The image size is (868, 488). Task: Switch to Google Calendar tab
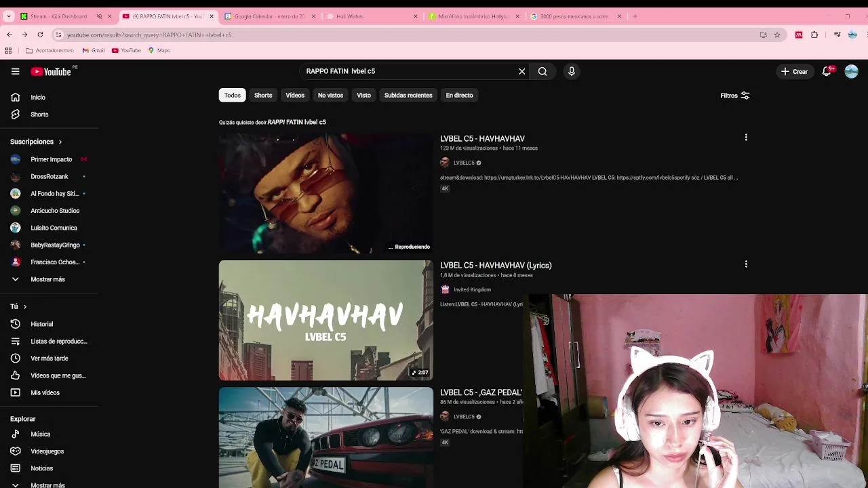point(269,16)
